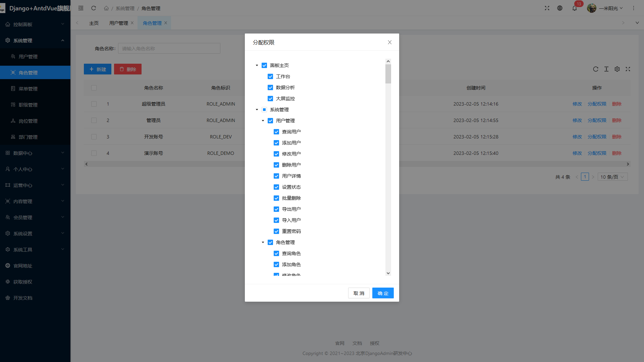Click the table refresh icon
644x362 pixels.
coord(596,69)
